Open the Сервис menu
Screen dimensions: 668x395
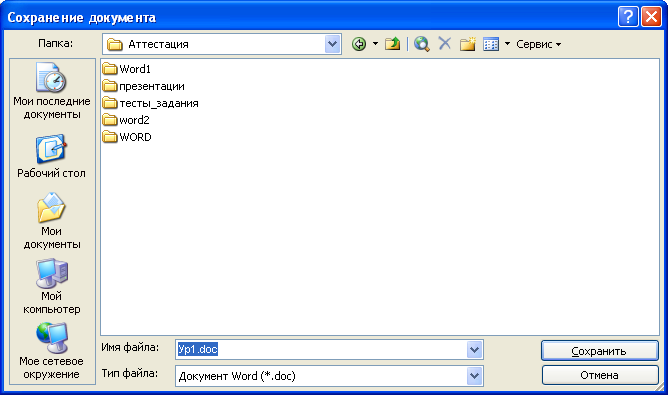pyautogui.click(x=538, y=44)
